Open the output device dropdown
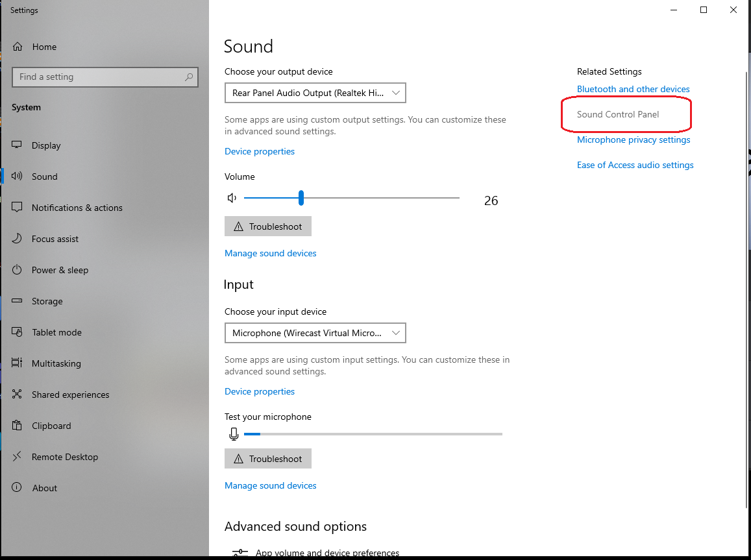Image resolution: width=751 pixels, height=560 pixels. (315, 93)
